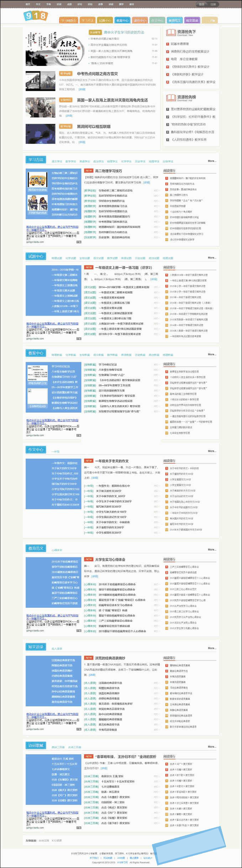Open article 英国一家人在海上漂流38天靠吃海龟肉生还
The height and width of the screenshot is (868, 242).
pyautogui.click(x=112, y=100)
